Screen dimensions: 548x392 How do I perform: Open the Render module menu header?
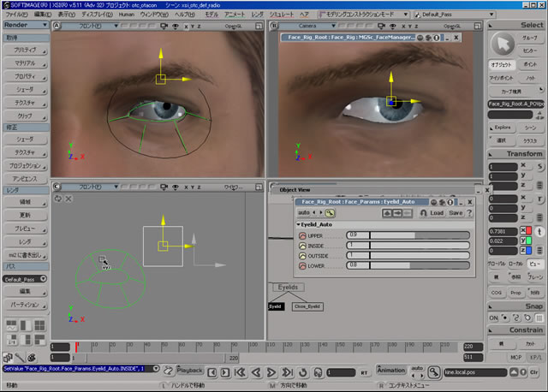pyautogui.click(x=24, y=26)
